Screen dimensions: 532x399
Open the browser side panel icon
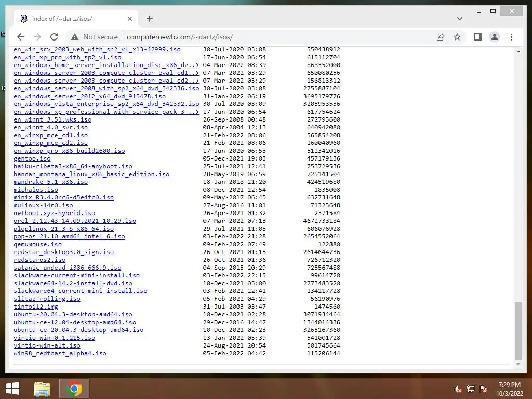pos(478,37)
